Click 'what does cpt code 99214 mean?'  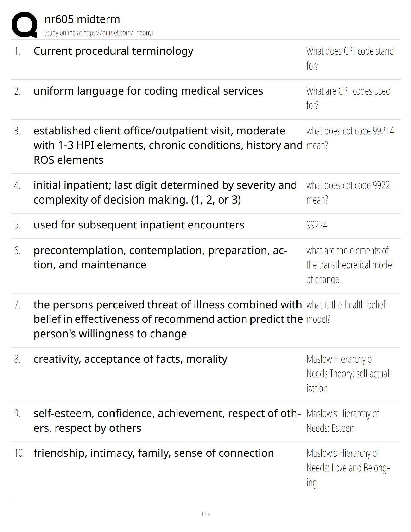(350, 138)
